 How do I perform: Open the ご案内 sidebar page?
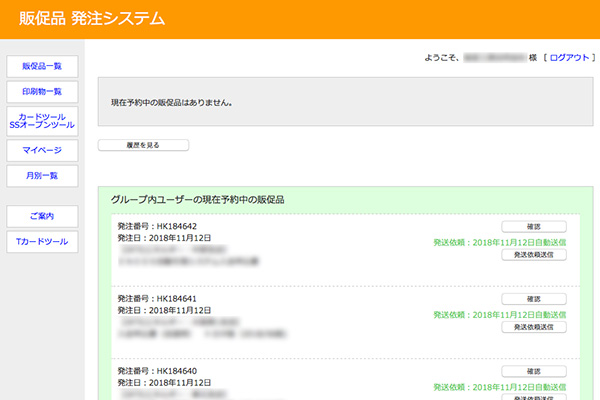(x=42, y=216)
